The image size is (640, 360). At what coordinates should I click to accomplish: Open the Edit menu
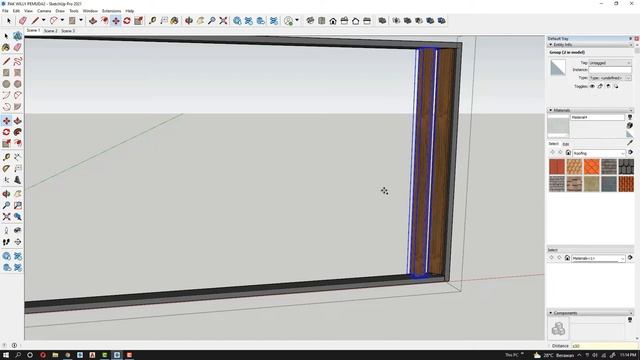(16, 11)
